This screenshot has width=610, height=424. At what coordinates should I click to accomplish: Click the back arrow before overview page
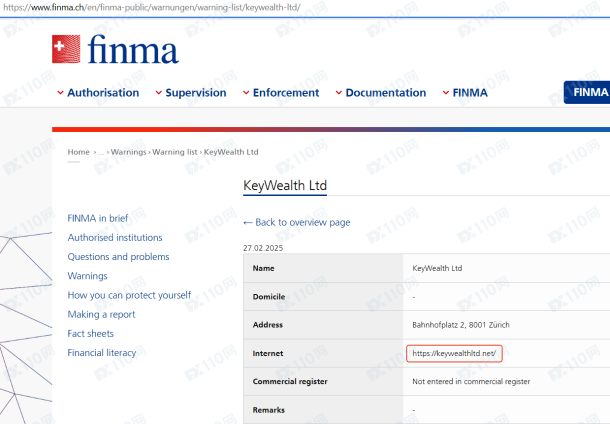248,223
